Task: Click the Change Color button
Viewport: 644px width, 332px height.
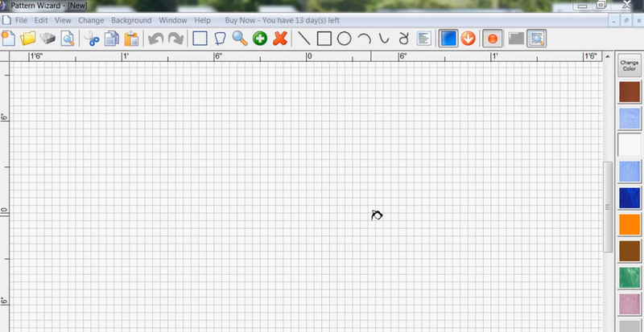Action: [630, 66]
